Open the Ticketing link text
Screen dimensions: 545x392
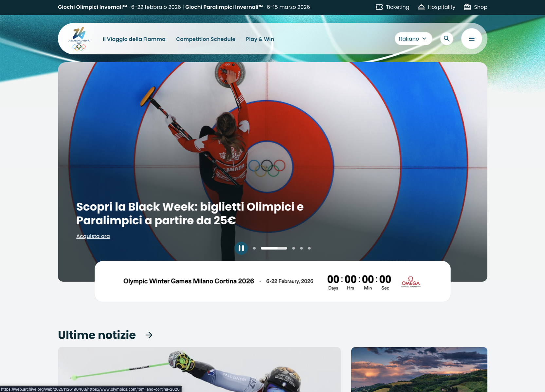(x=397, y=7)
